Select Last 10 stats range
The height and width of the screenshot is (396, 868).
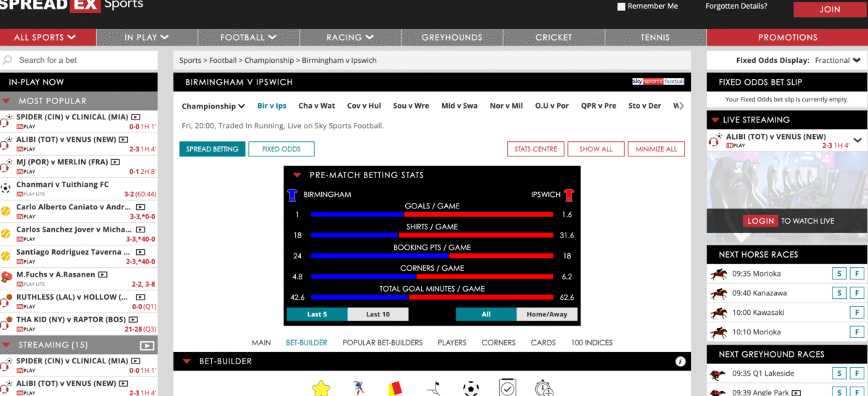click(378, 314)
